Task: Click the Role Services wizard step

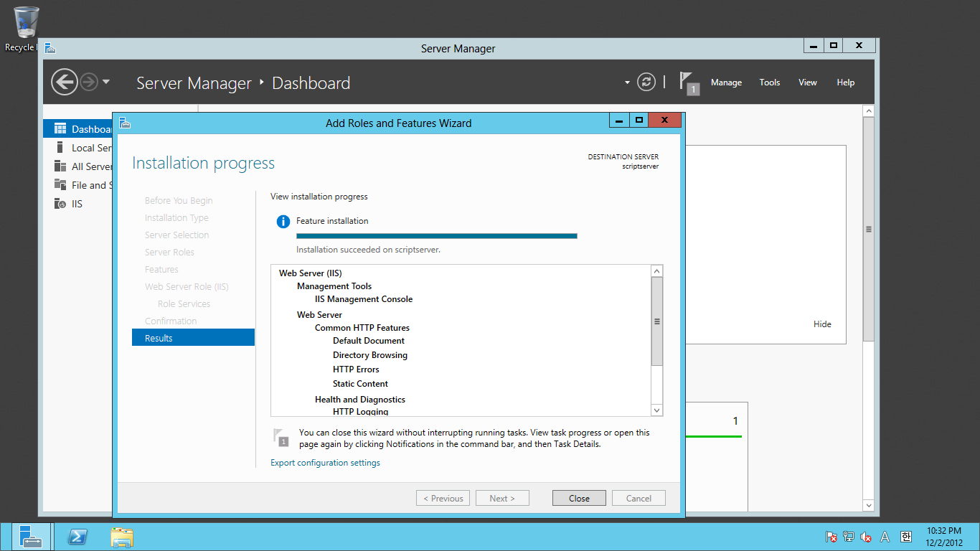Action: (x=184, y=304)
